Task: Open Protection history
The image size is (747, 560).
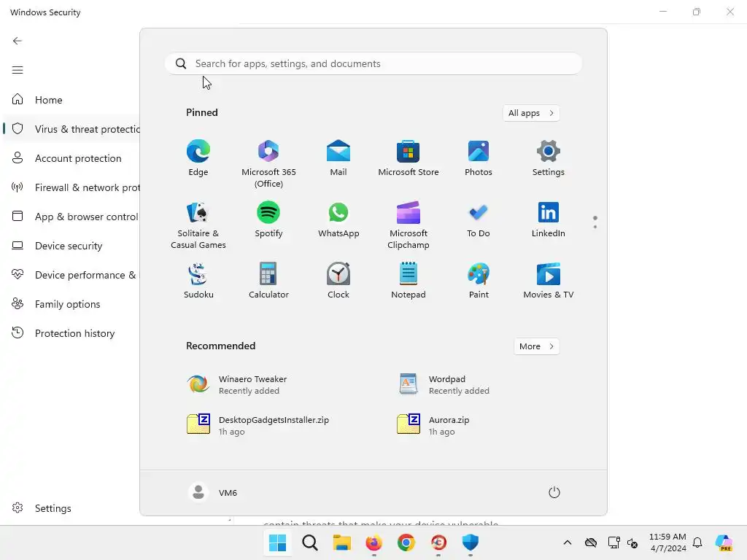Action: click(71, 333)
